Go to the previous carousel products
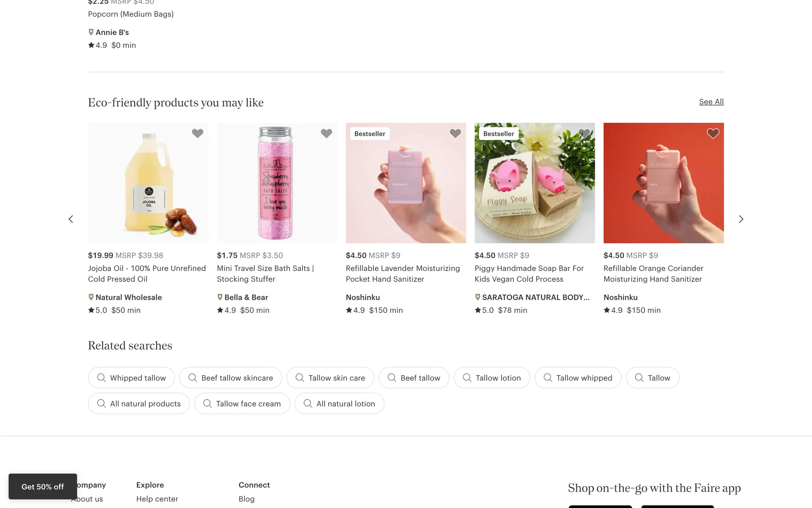Image resolution: width=812 pixels, height=508 pixels. coord(71,219)
